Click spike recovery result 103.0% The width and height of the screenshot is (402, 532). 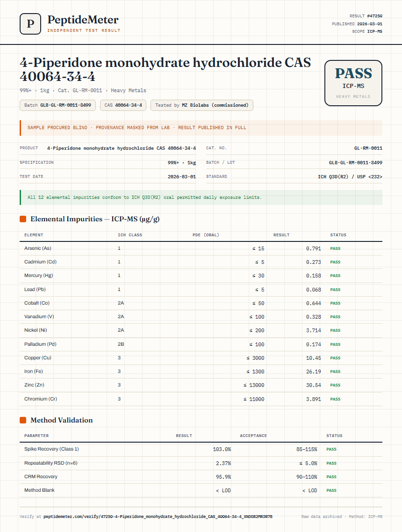[x=222, y=449]
